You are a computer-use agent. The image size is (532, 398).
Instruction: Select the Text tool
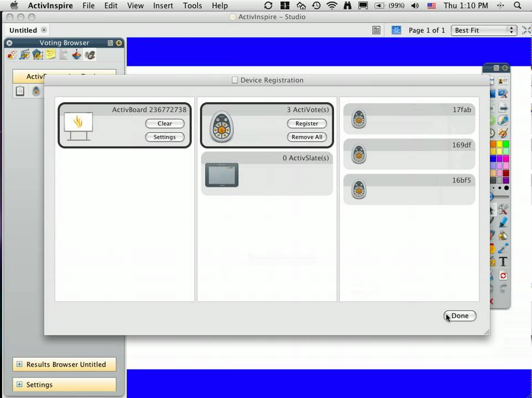click(x=503, y=261)
